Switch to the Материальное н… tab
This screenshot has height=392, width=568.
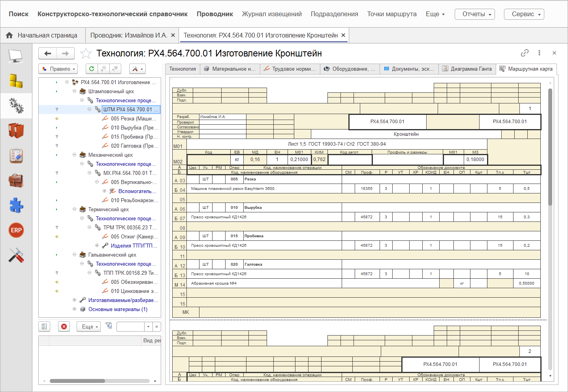[x=230, y=69]
